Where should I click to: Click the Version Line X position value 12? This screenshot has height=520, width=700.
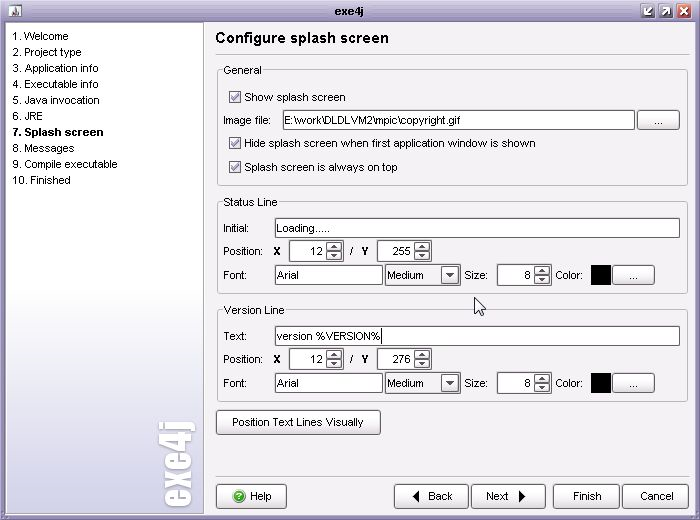point(308,359)
